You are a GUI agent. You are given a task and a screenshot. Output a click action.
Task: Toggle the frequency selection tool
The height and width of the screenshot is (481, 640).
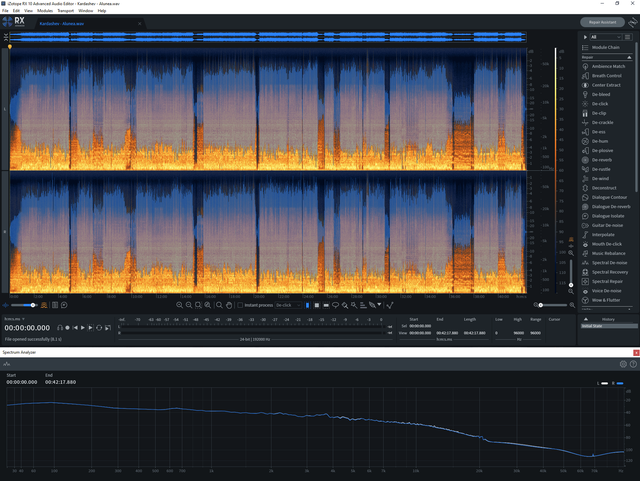click(x=326, y=305)
